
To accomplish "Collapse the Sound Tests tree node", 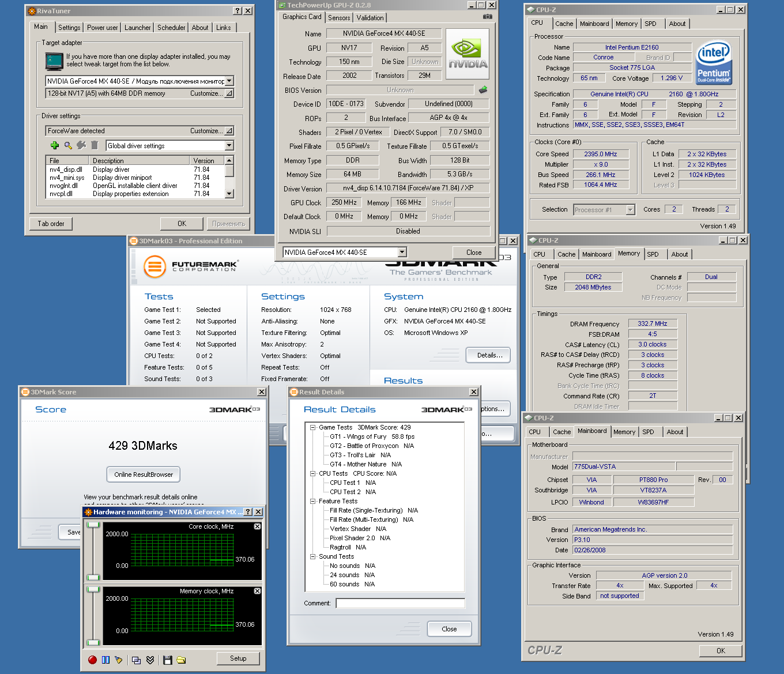I will [x=313, y=556].
